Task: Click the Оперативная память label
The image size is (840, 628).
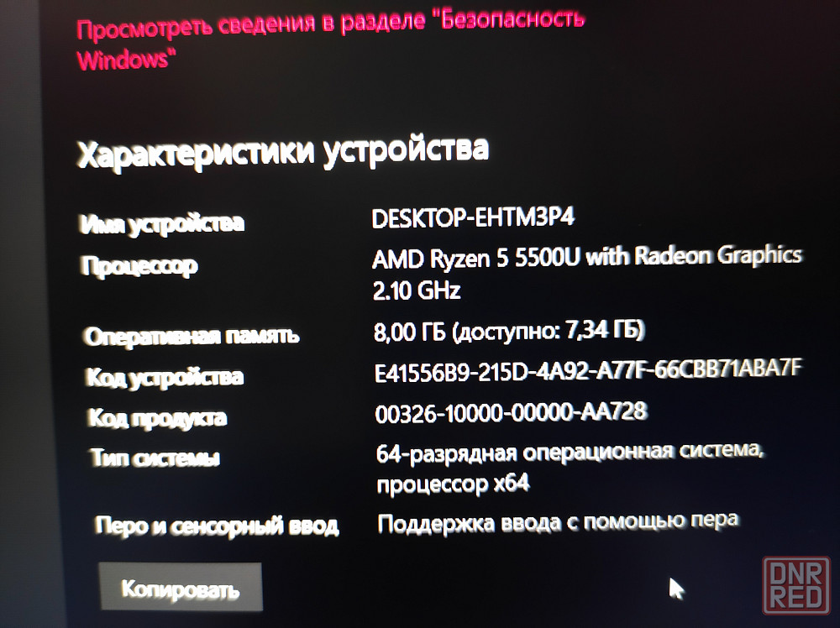Action: 192,336
